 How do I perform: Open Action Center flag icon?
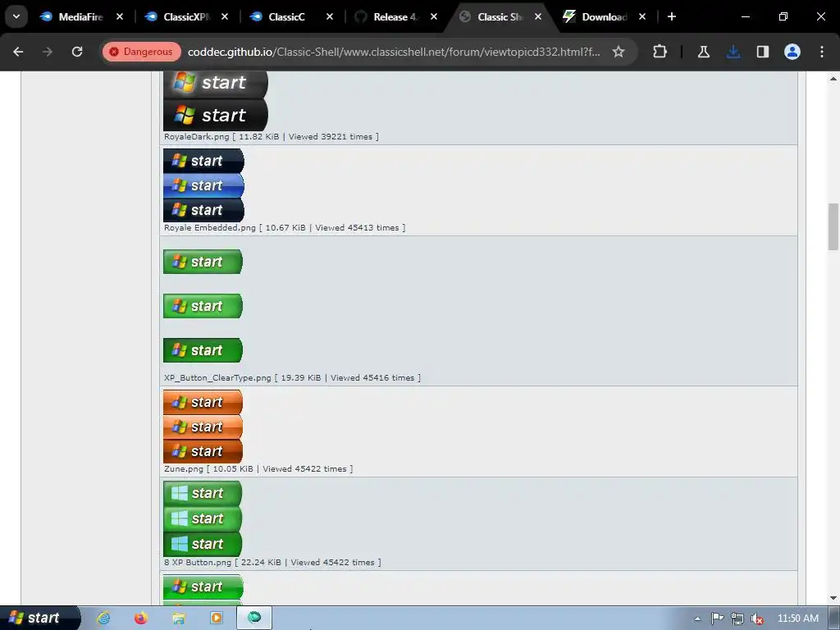[x=717, y=619]
